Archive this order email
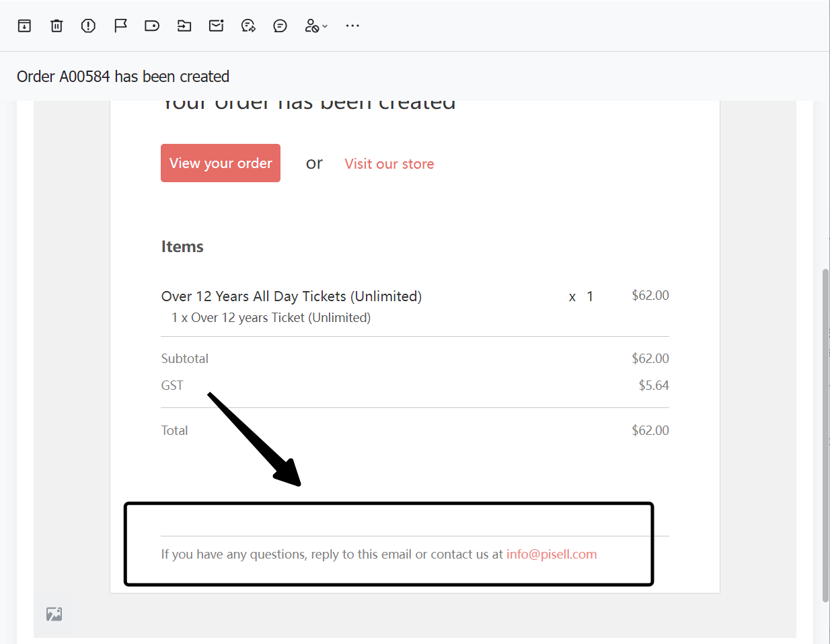This screenshot has height=644, width=830. click(25, 26)
